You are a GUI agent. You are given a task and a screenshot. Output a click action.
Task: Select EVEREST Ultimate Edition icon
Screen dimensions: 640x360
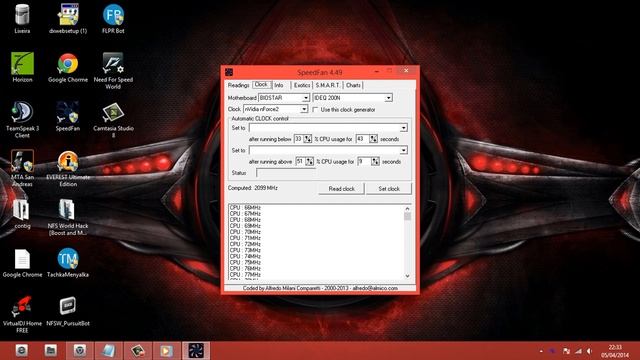click(68, 168)
